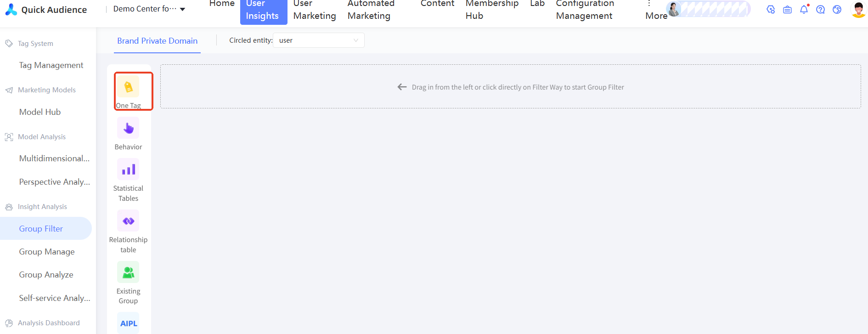This screenshot has height=334, width=868.
Task: Click the Marketing Models section label
Action: click(47, 90)
